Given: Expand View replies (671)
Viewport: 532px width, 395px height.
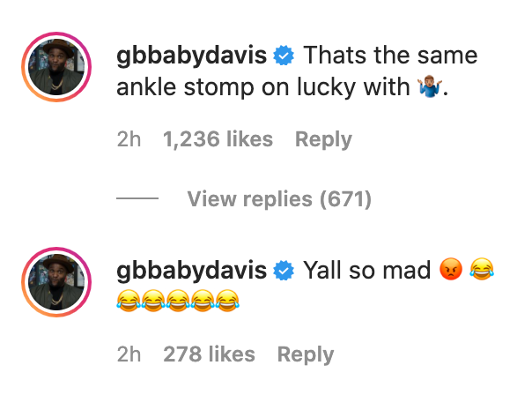Looking at the screenshot, I should coord(279,199).
